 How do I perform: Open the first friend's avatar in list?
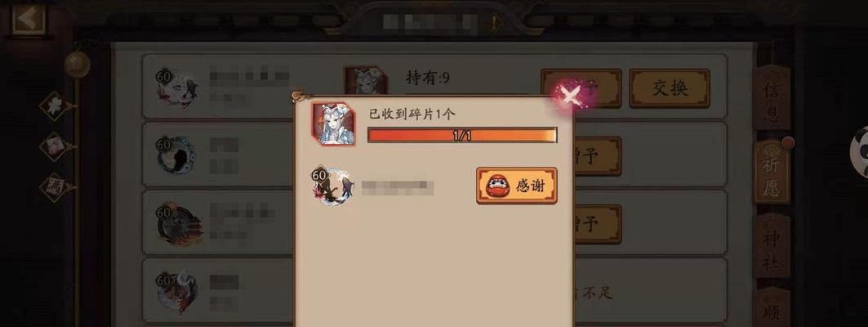point(176,88)
